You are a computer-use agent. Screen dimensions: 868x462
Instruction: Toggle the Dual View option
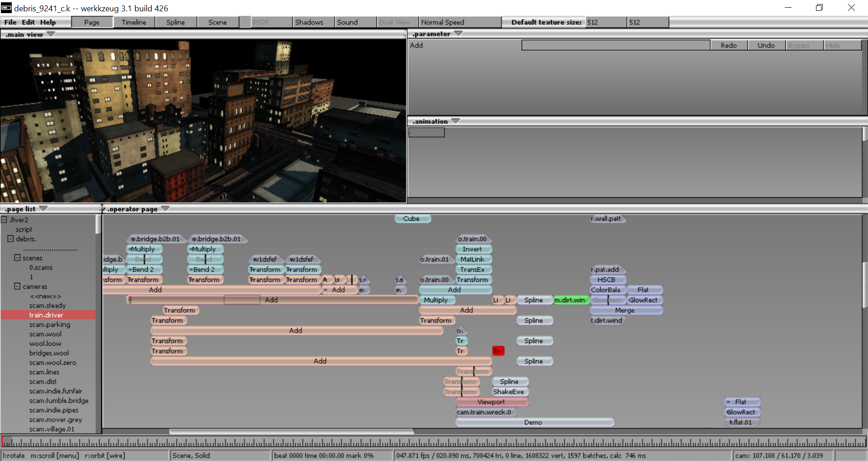coord(395,22)
